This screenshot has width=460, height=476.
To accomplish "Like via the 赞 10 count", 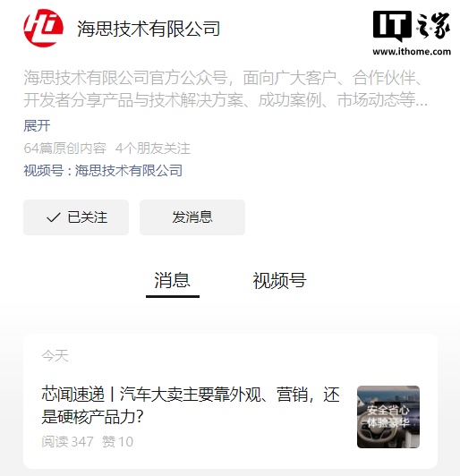I will point(118,442).
